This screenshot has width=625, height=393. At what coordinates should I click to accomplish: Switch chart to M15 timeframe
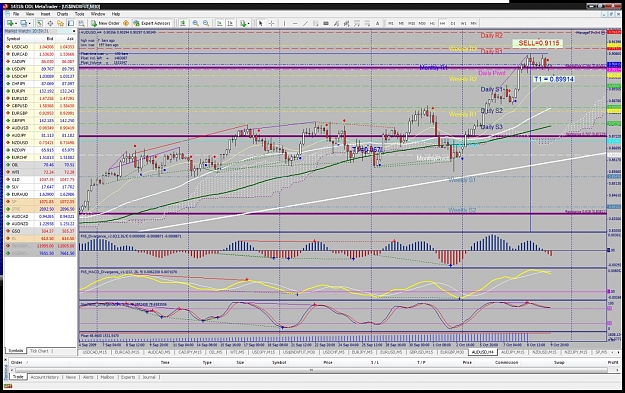pyautogui.click(x=411, y=23)
